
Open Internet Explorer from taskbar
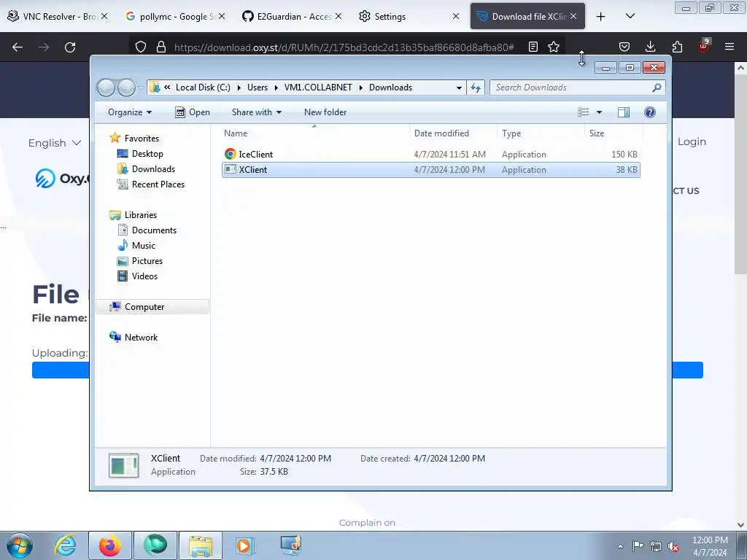(x=65, y=545)
